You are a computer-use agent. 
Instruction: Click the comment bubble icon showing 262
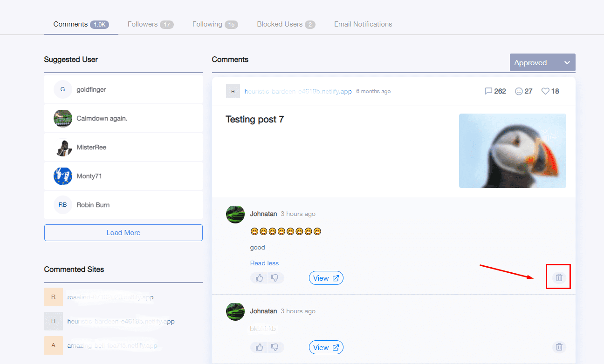pos(488,91)
